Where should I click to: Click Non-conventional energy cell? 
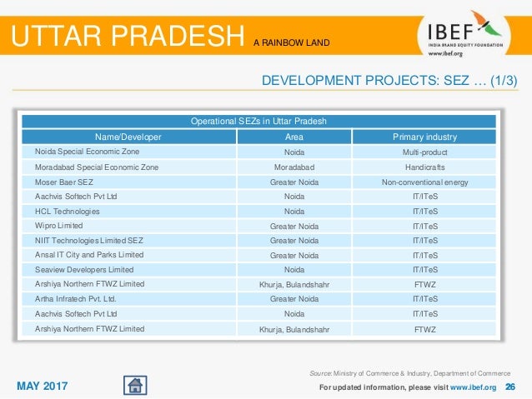(x=424, y=182)
